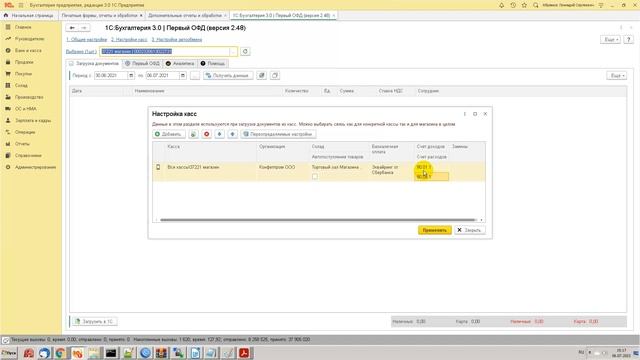
Task: Click the Adobe Acrobat icon in taskbar
Action: tap(244, 353)
